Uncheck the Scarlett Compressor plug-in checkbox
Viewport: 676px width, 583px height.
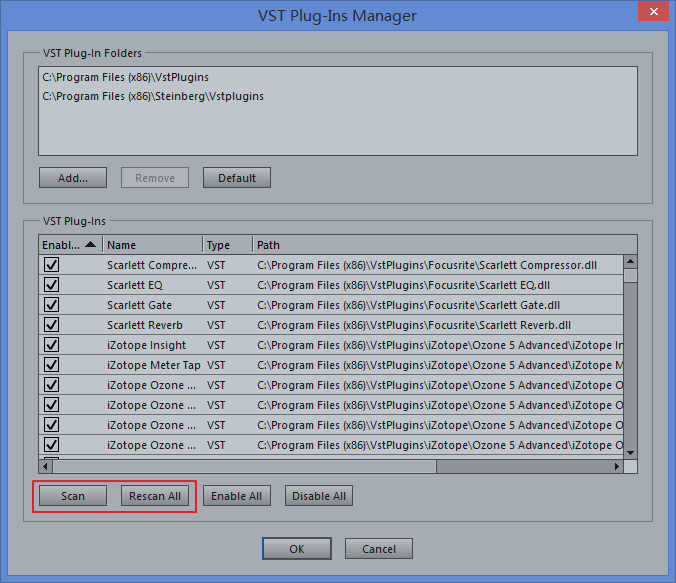pyautogui.click(x=51, y=265)
